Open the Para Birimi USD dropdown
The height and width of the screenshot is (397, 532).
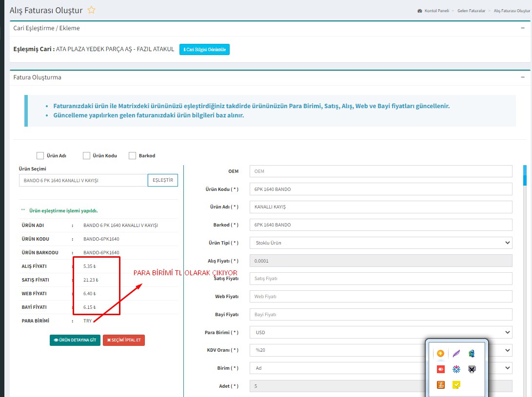pos(380,332)
